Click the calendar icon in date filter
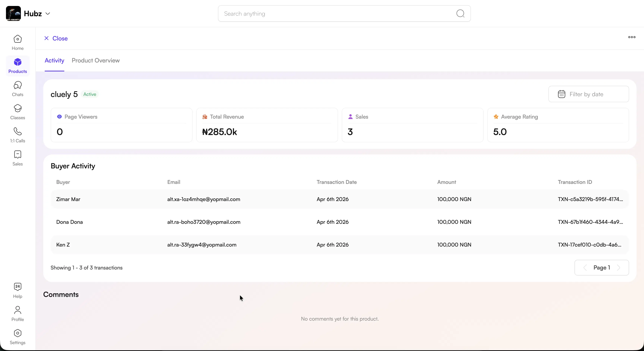 (x=561, y=94)
